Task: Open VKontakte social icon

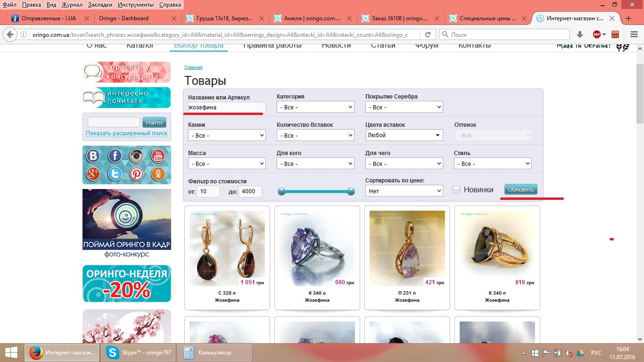Action: point(93,156)
